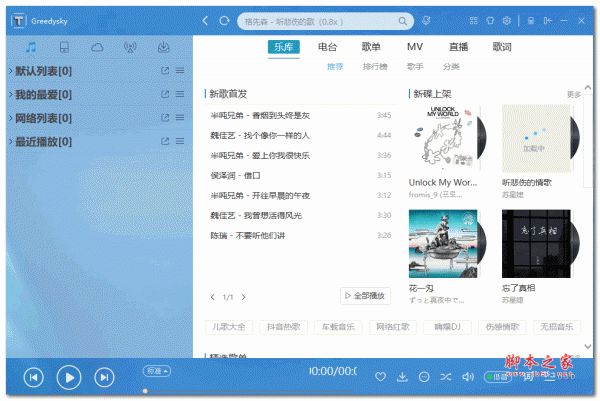Select the 推荐 sub-tab

point(335,67)
